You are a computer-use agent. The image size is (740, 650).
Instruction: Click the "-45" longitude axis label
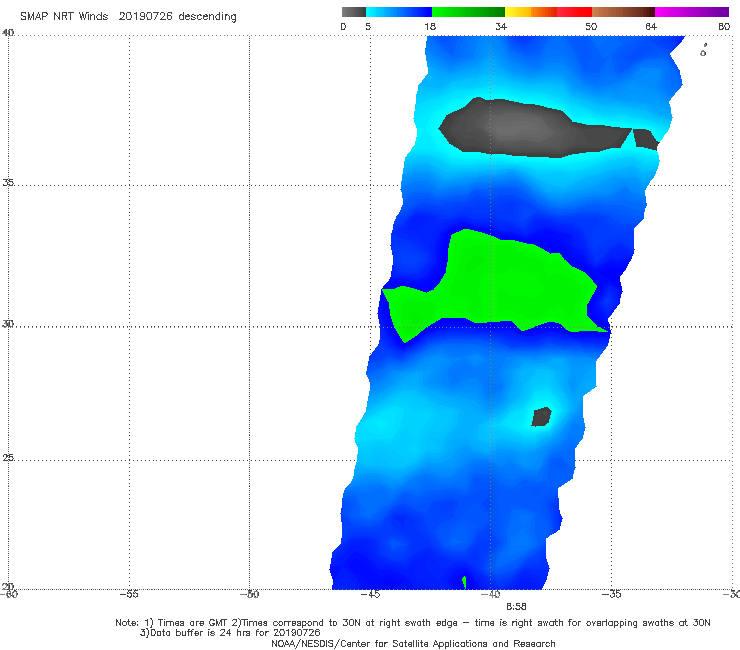point(370,594)
